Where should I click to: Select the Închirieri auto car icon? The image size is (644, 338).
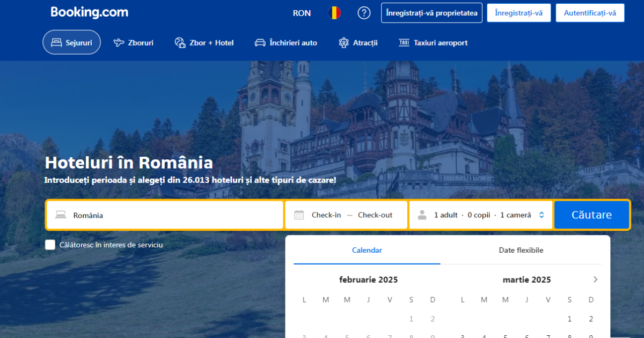[261, 42]
